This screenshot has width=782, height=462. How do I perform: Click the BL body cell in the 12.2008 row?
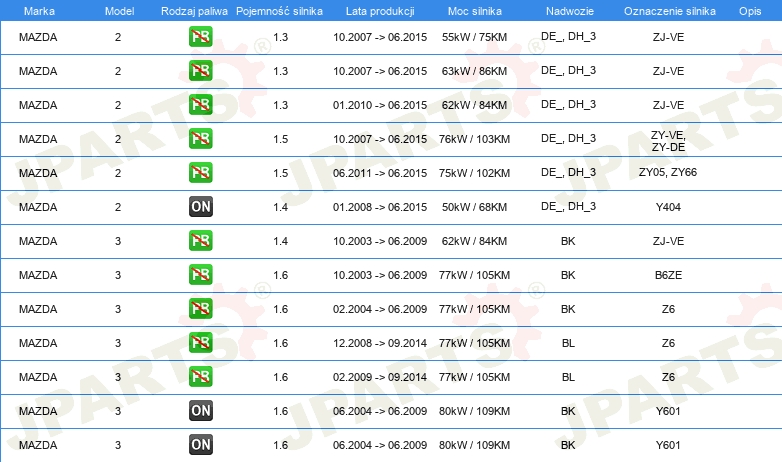568,343
